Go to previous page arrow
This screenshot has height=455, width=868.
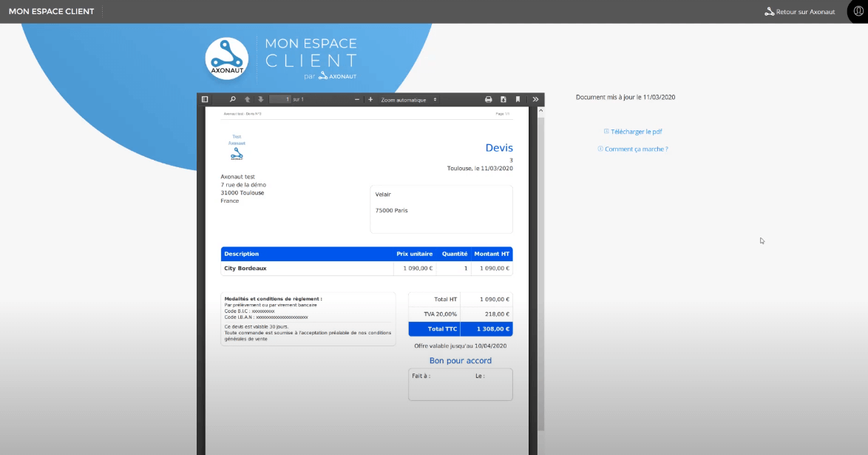pyautogui.click(x=248, y=99)
